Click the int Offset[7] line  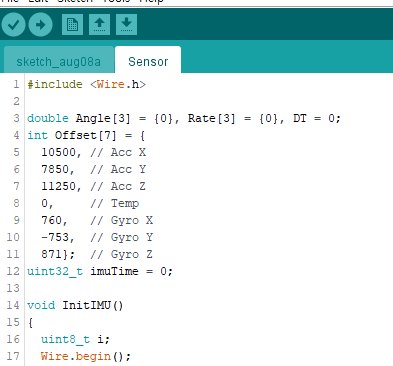[86, 135]
